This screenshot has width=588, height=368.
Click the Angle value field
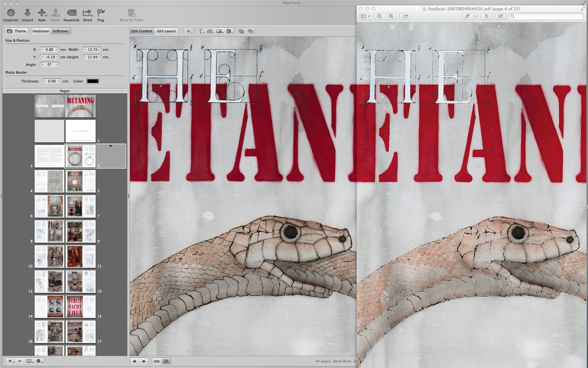coord(49,65)
